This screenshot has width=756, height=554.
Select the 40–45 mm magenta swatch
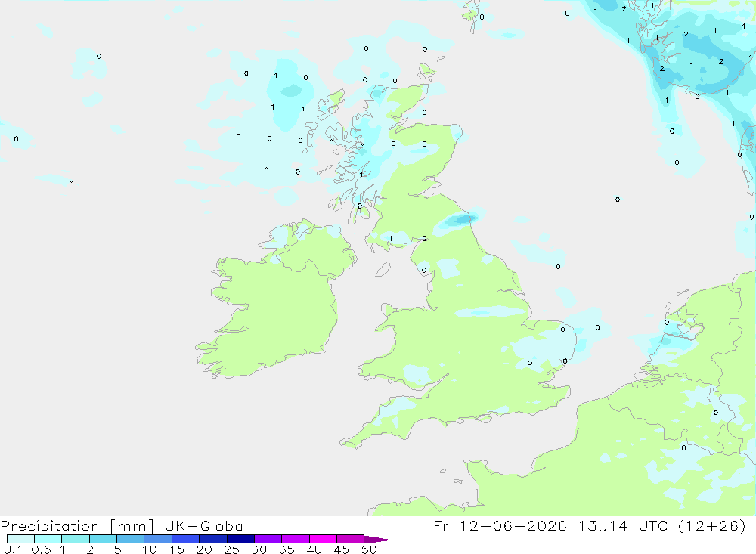click(323, 539)
